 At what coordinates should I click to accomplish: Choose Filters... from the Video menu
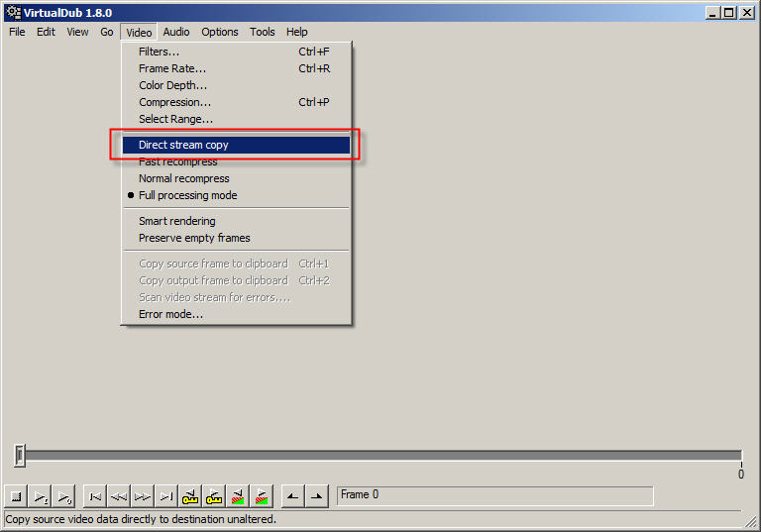pyautogui.click(x=236, y=52)
